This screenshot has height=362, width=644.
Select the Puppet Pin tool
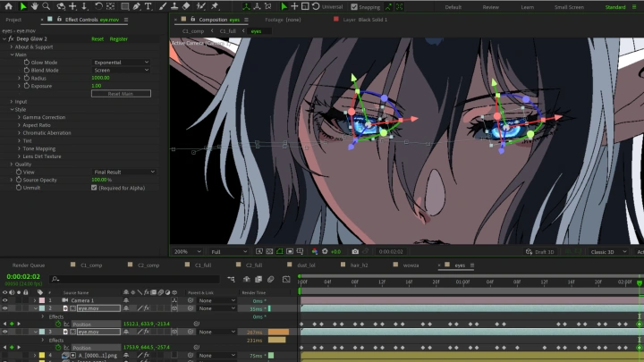pyautogui.click(x=215, y=6)
